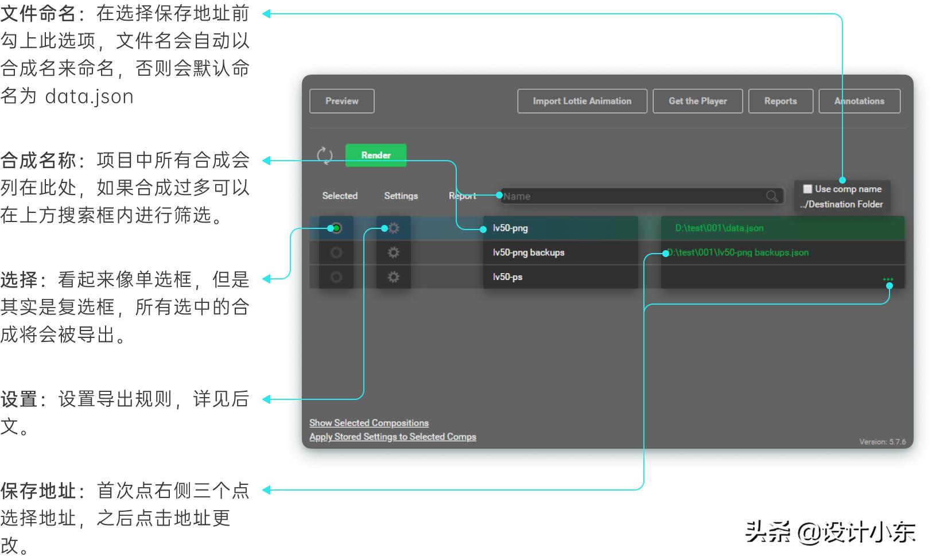Viewport: 932px width, 560px height.
Task: Click the search magnifier icon
Action: 772,196
